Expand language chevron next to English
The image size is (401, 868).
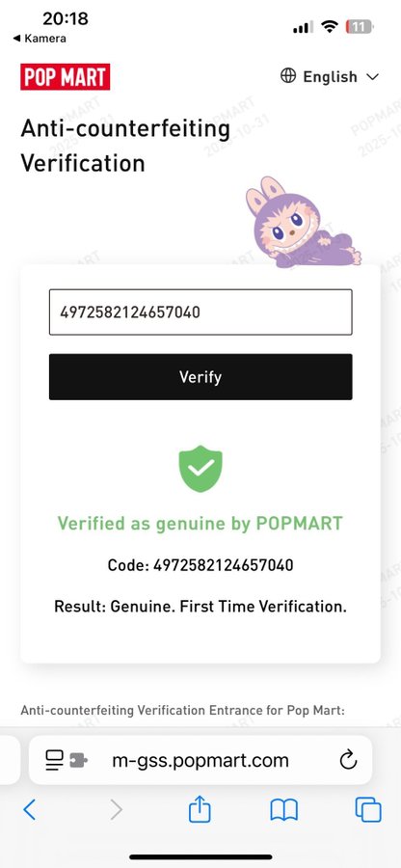pos(373,77)
